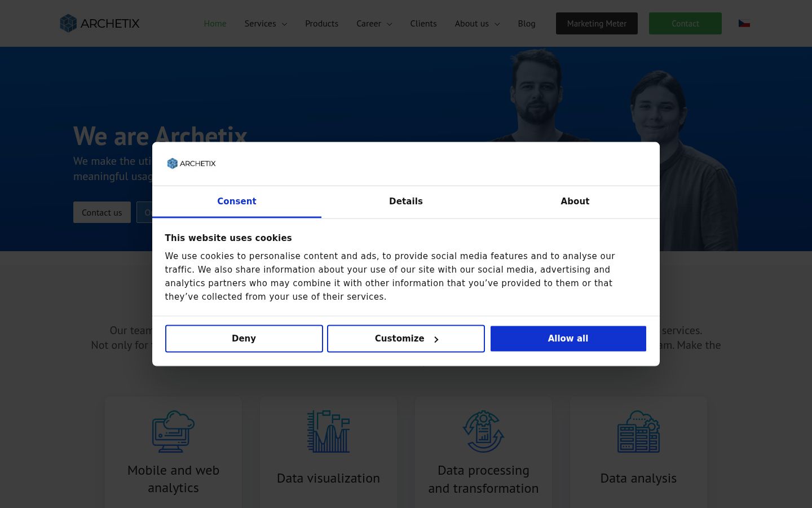The height and width of the screenshot is (508, 812).
Task: Click the Contact us hero button
Action: tap(102, 212)
